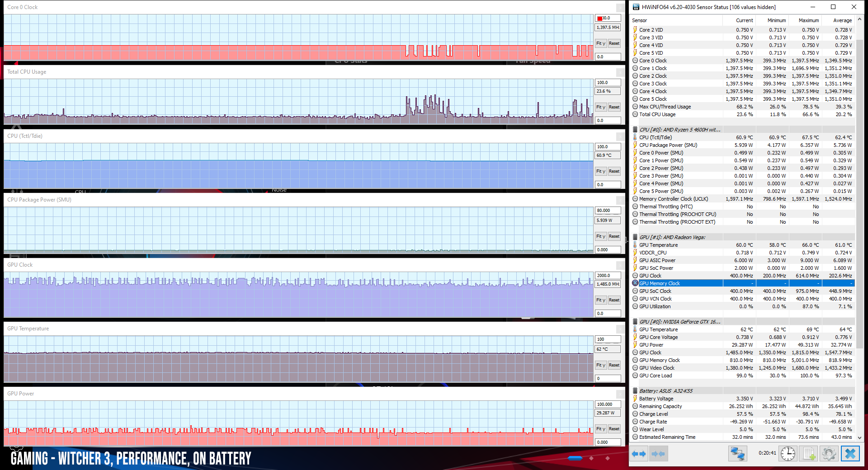Screen dimensions: 868x470
Task: Select the GPU SoC Power row
Action: (x=743, y=268)
